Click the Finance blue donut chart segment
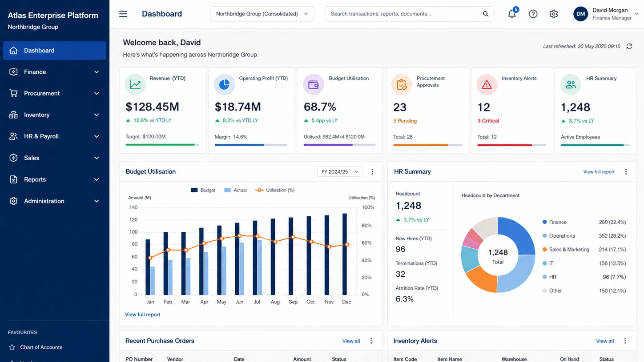 point(518,234)
